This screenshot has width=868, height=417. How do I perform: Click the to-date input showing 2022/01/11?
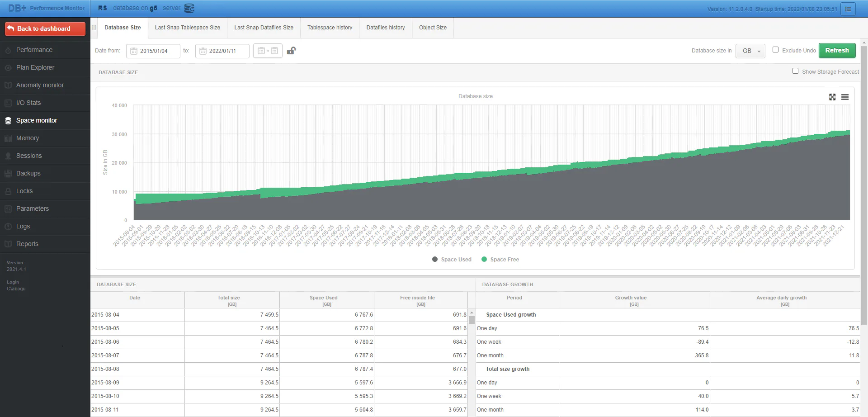coord(222,51)
